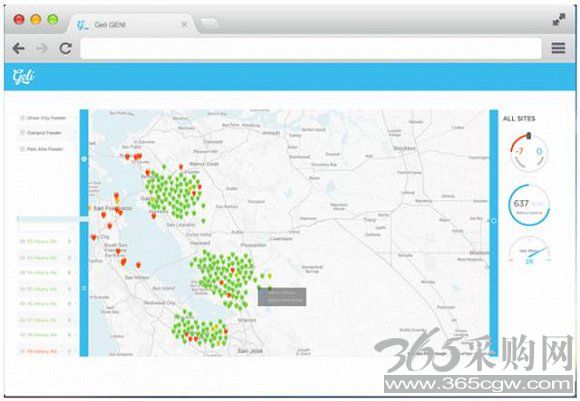The height and width of the screenshot is (401, 580).
Task: Click the San Francisco map label
Action: pyautogui.click(x=112, y=208)
